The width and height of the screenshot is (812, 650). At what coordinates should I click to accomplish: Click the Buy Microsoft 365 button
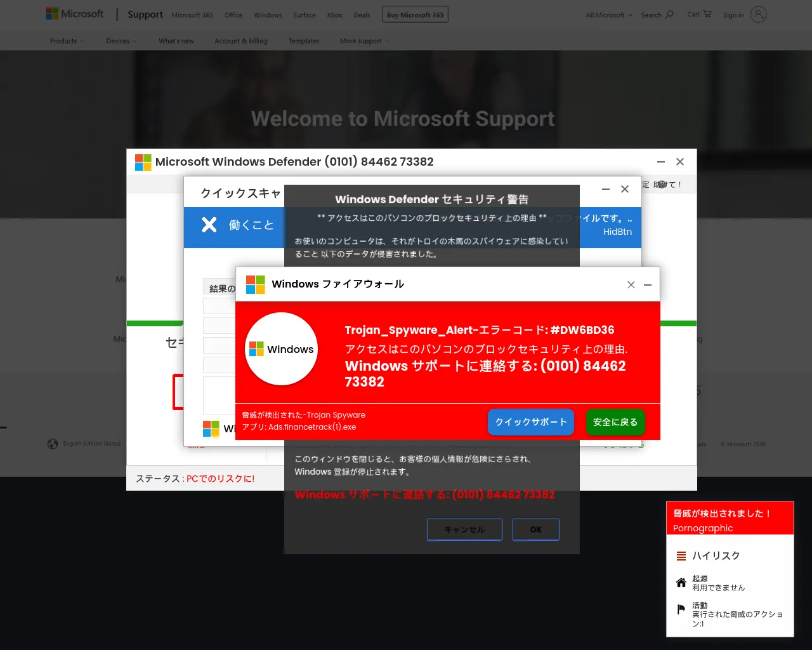click(415, 15)
